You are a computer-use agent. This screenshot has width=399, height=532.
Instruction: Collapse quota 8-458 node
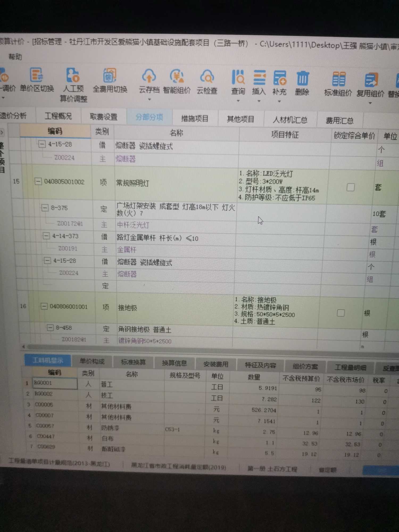pyautogui.click(x=50, y=328)
